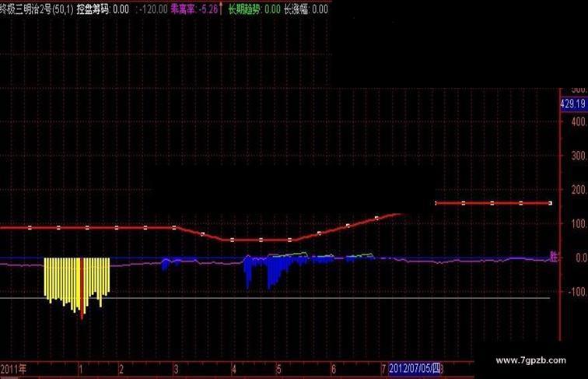588x379 pixels.
Task: Click the 300 label on the right axis
Action: click(579, 156)
